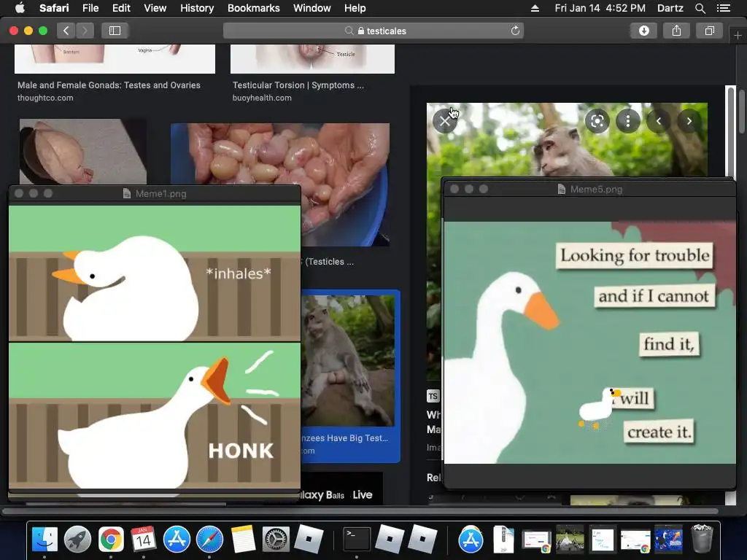Go to next image with right chevron

689,121
